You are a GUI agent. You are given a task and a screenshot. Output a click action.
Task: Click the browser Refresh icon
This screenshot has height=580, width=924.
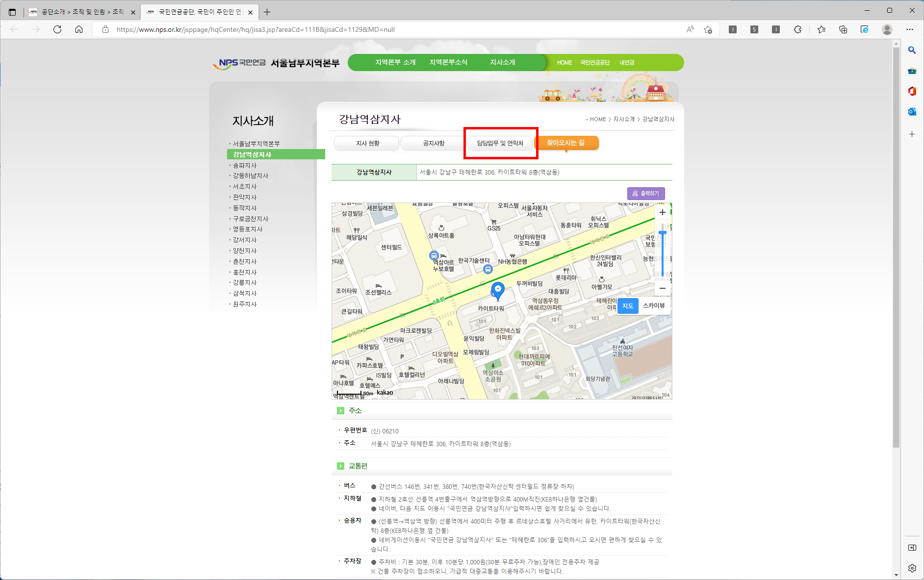(x=57, y=29)
